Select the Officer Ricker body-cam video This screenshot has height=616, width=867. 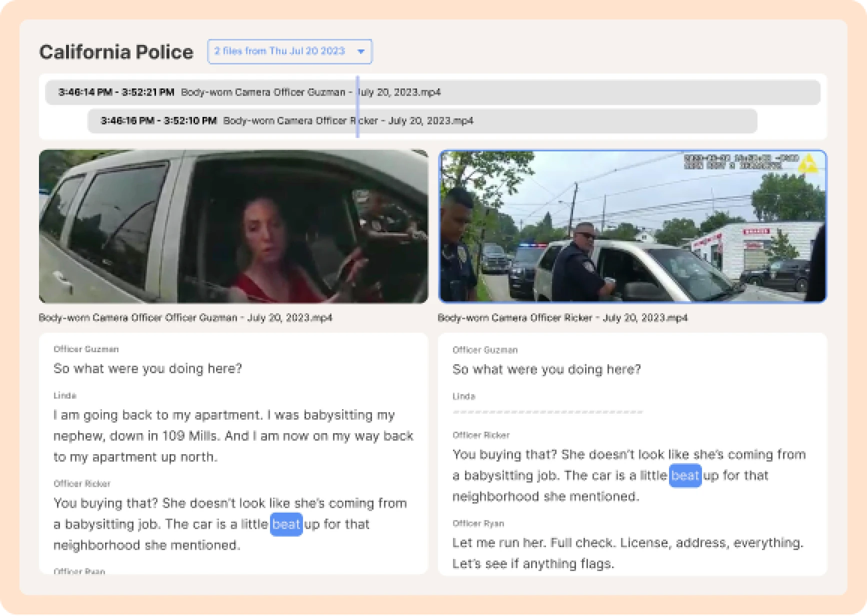coord(632,226)
